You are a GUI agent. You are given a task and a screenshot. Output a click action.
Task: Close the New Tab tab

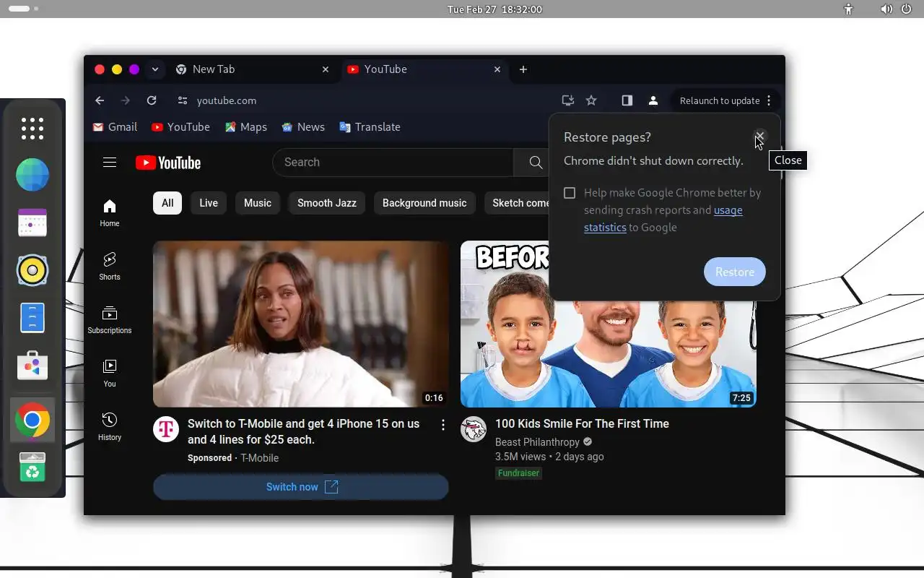coord(326,69)
